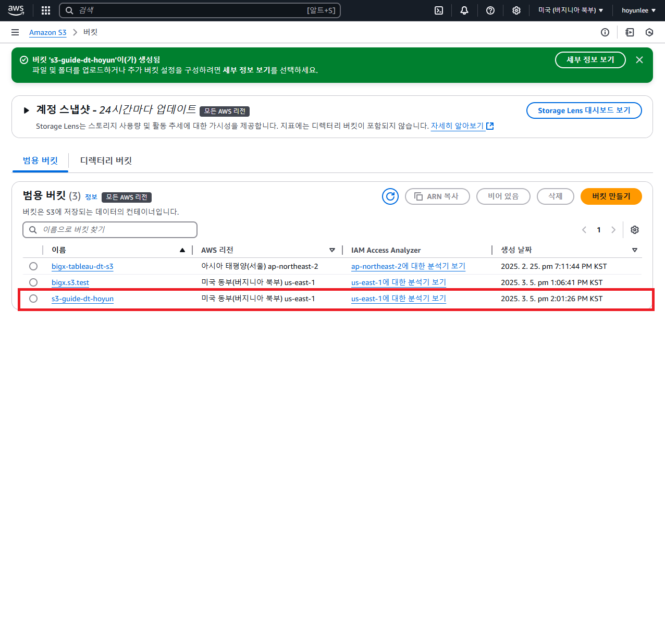665x644 pixels.
Task: Click the hexagon icon at the right of the breadcrumb bar
Action: click(x=649, y=32)
